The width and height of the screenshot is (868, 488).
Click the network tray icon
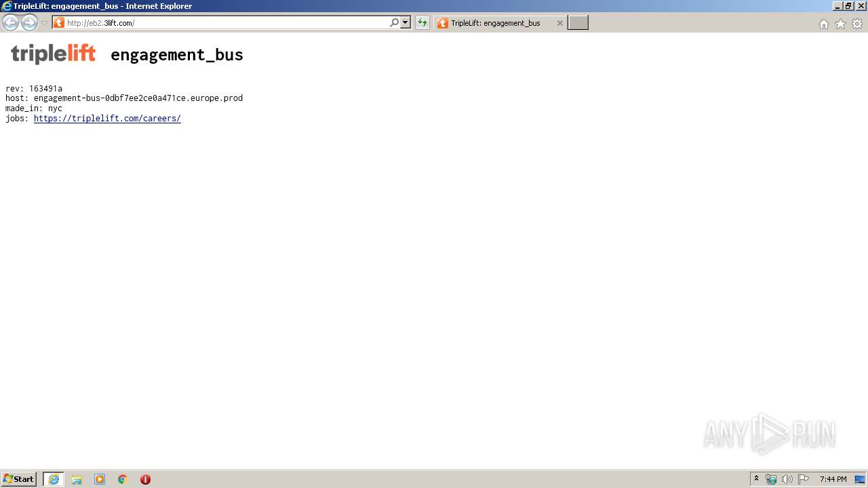click(x=771, y=479)
